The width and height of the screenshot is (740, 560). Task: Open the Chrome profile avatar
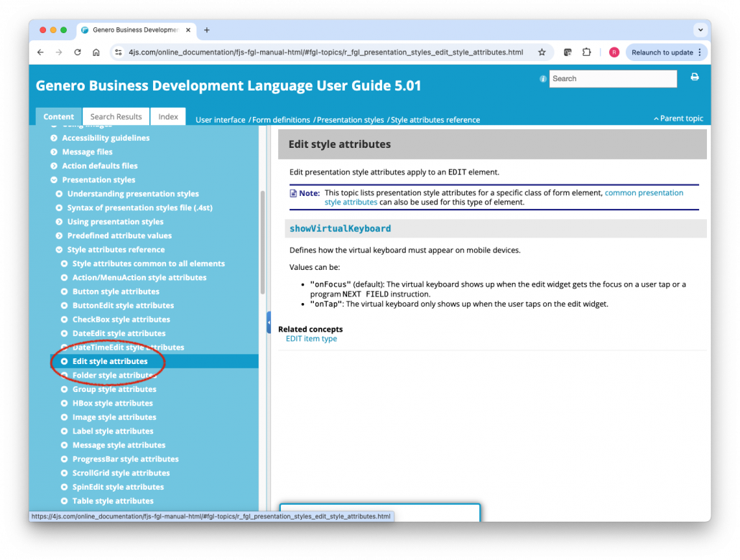point(614,52)
